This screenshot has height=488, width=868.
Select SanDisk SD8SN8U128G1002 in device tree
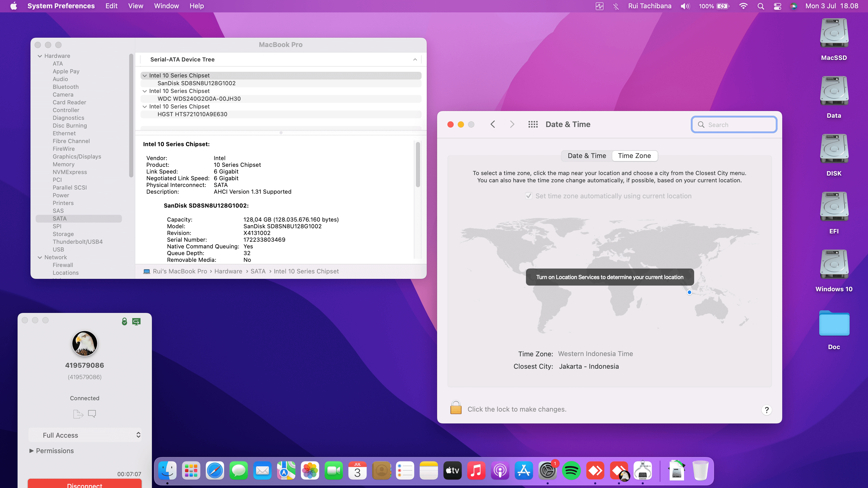281,83
